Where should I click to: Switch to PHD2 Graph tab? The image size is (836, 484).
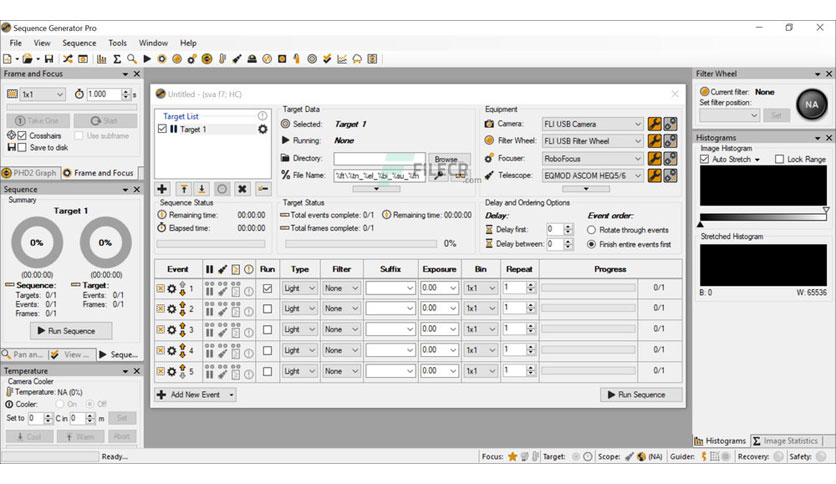point(30,173)
